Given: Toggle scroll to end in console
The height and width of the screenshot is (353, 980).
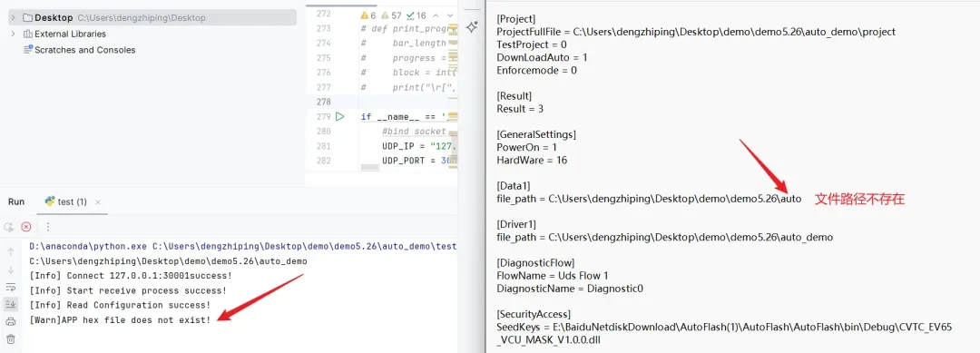Looking at the screenshot, I should coord(11,304).
